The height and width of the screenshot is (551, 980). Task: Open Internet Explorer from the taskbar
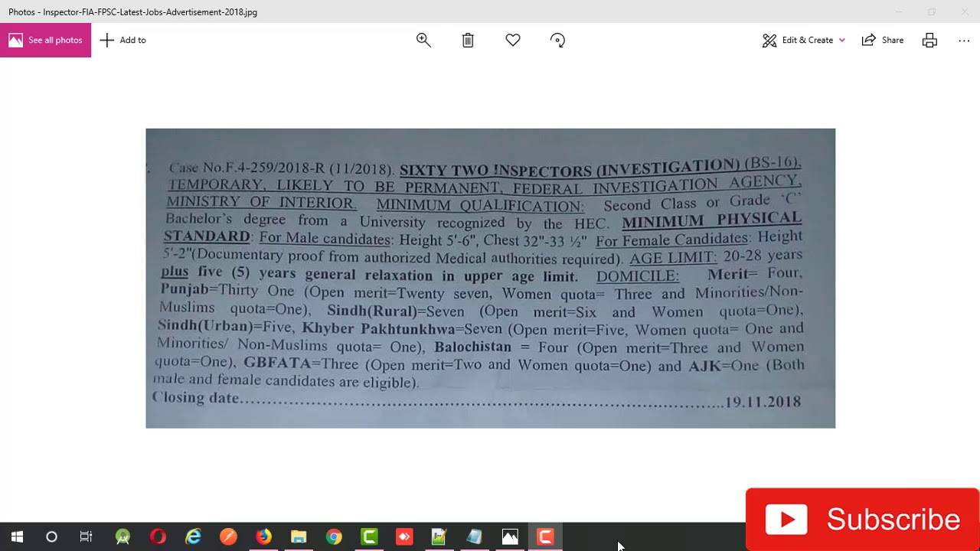[193, 537]
